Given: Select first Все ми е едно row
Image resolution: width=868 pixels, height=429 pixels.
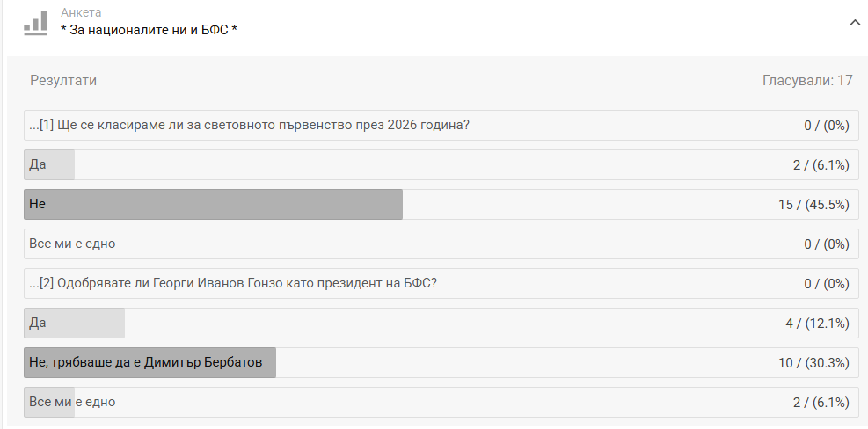Looking at the screenshot, I should click(x=441, y=244).
